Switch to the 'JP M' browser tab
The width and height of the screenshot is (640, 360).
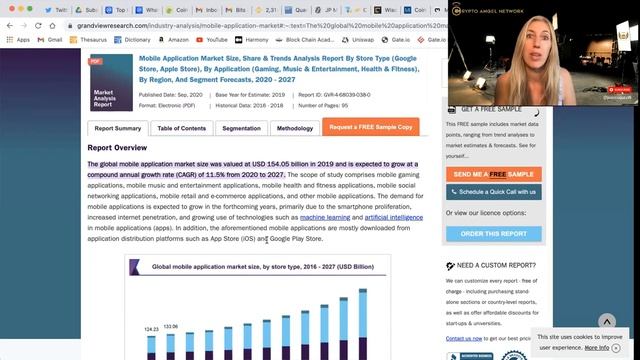point(326,10)
